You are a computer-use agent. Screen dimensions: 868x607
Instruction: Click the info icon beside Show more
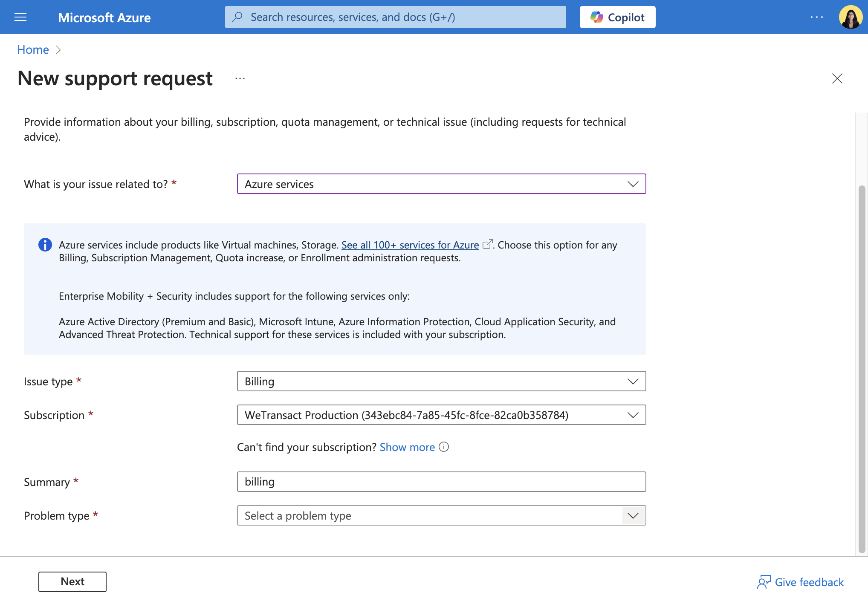coord(444,447)
